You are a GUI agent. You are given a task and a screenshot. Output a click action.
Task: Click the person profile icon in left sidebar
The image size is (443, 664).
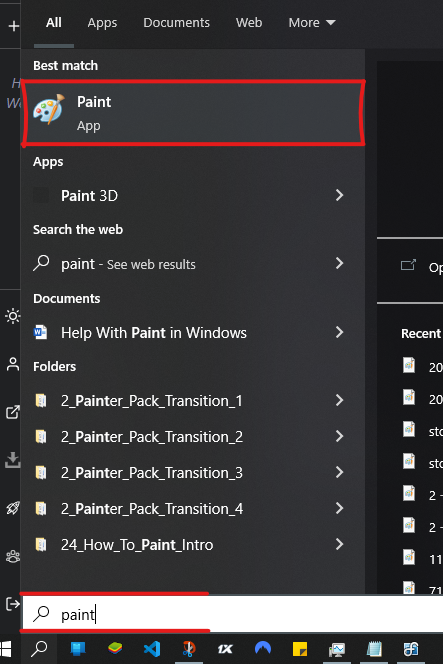click(x=13, y=364)
